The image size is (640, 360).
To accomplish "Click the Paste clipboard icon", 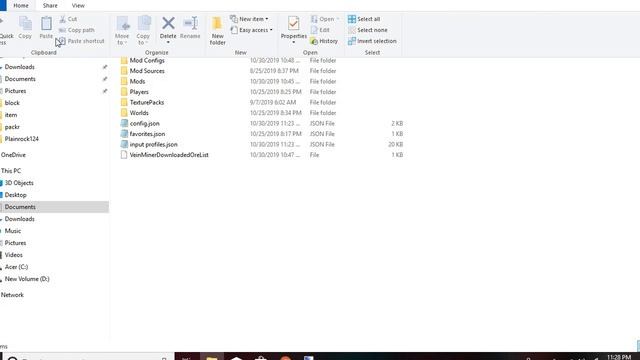I will [46, 24].
